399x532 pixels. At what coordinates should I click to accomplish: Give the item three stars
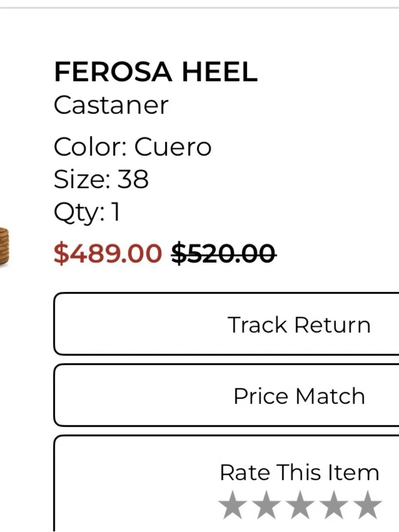300,505
